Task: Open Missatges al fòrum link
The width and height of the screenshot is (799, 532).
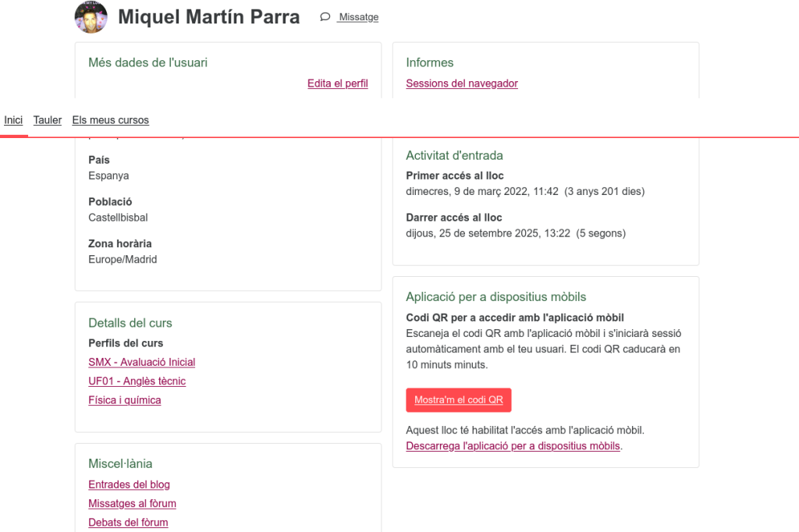Action: click(132, 504)
